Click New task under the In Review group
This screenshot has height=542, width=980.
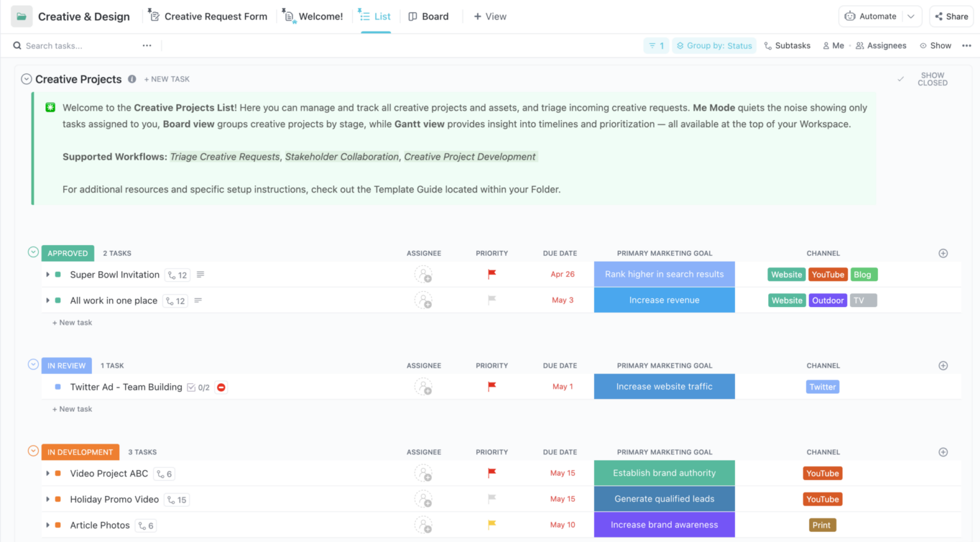pos(71,409)
